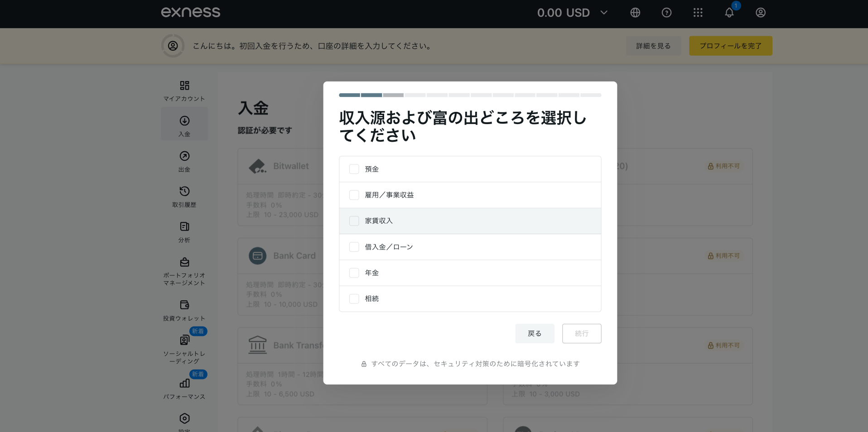Open 分析 in the sidebar menu
This screenshot has width=868, height=432.
click(x=184, y=231)
